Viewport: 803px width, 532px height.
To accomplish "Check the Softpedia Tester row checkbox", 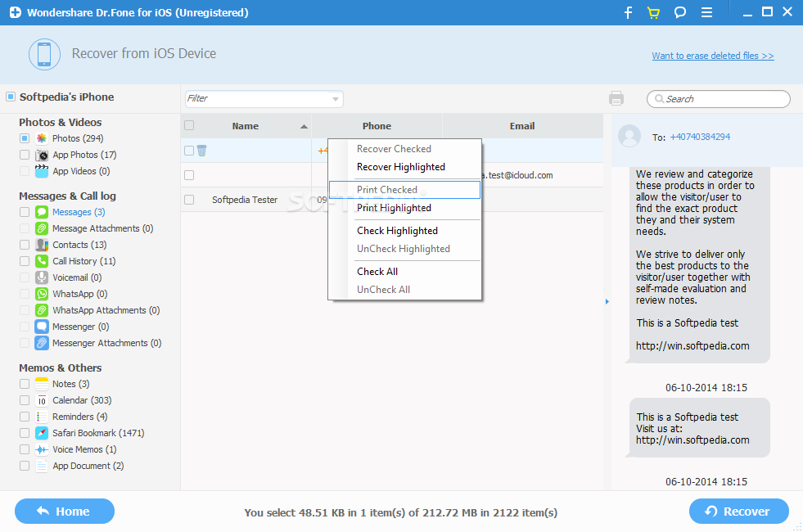I will coord(189,200).
